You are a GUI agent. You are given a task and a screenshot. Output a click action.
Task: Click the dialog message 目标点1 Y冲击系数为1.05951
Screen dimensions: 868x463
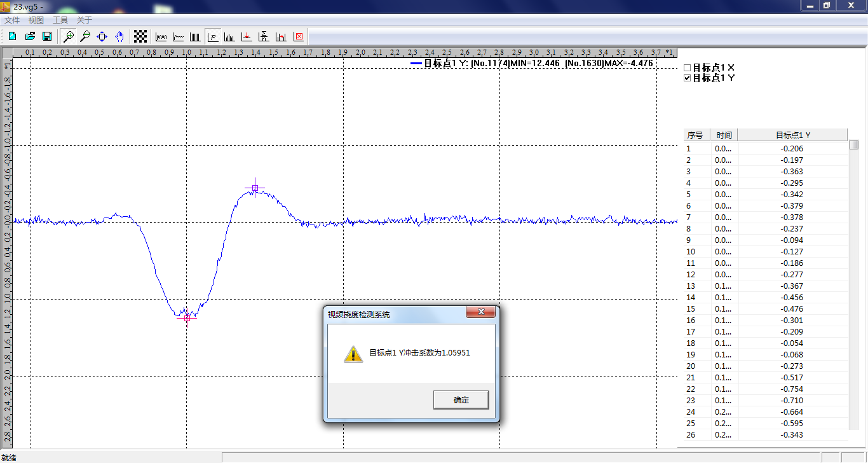[419, 353]
